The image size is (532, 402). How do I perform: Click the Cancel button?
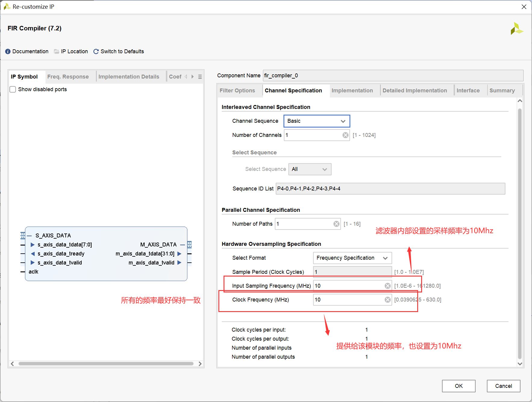504,386
